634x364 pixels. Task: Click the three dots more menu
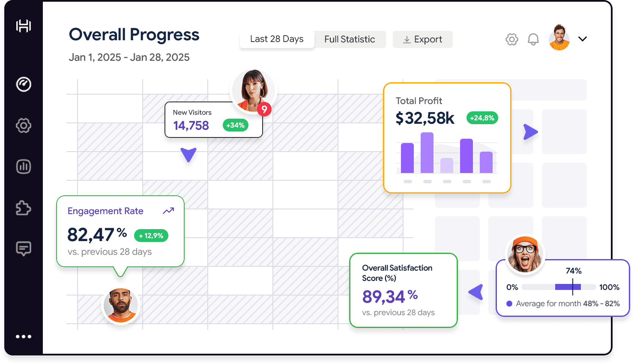click(x=24, y=337)
